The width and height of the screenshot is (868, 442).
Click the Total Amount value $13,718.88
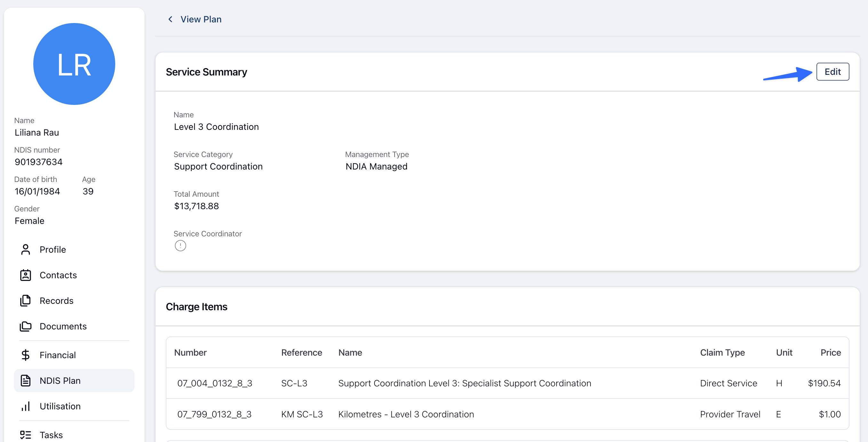tap(197, 206)
